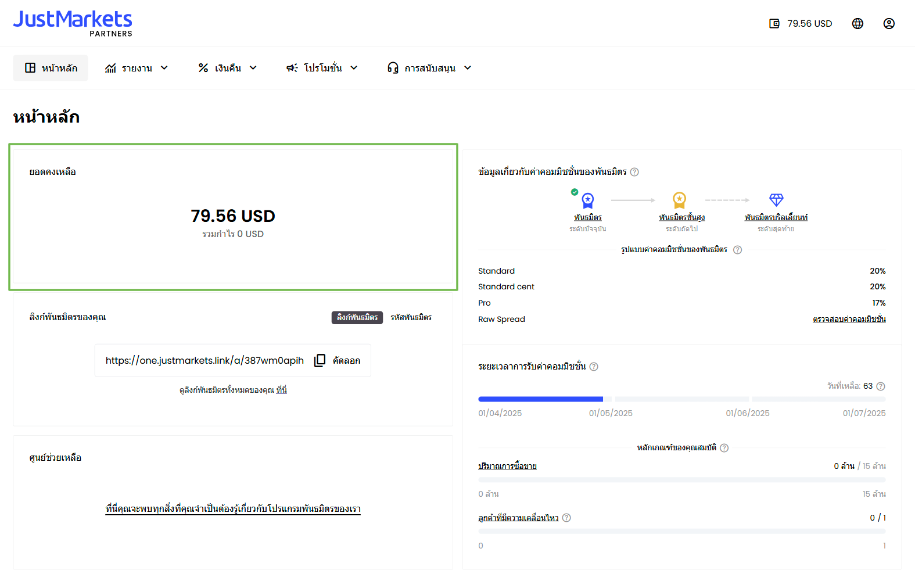Click the Standard cent commission row
This screenshot has width=915, height=588.
pos(682,286)
